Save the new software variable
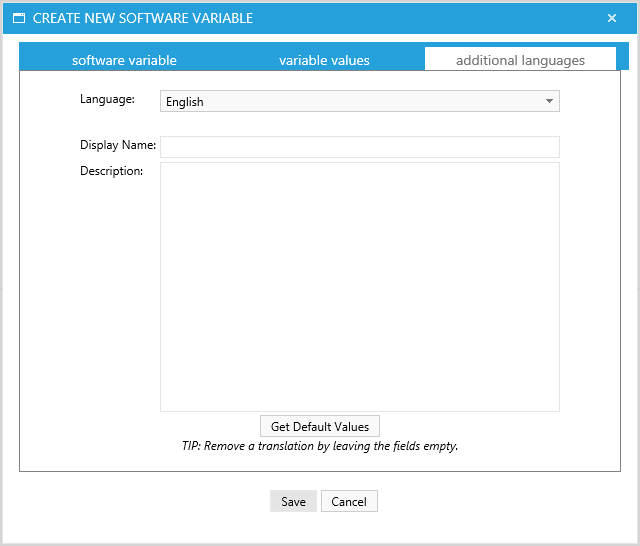Viewport: 640px width, 546px height. [293, 501]
